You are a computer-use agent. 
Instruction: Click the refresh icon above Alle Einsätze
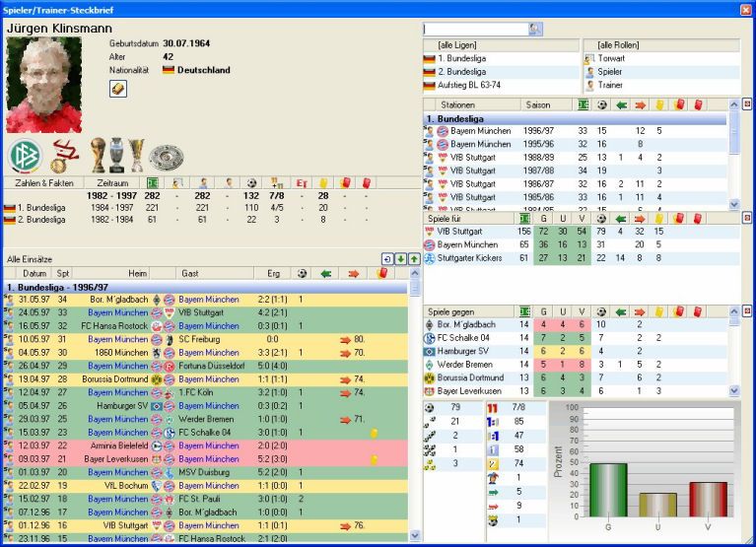coord(387,259)
